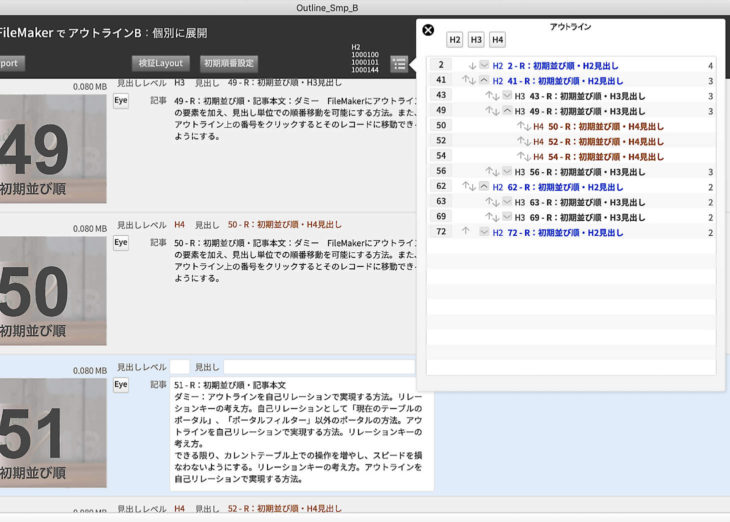Click the 検証Layout button
This screenshot has height=522, width=730.
click(x=161, y=63)
